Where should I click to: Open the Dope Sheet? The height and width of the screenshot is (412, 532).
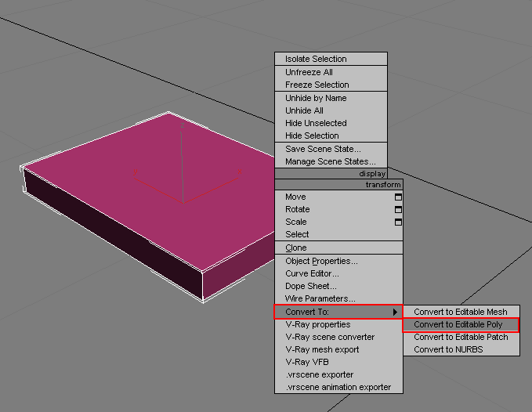click(x=338, y=286)
